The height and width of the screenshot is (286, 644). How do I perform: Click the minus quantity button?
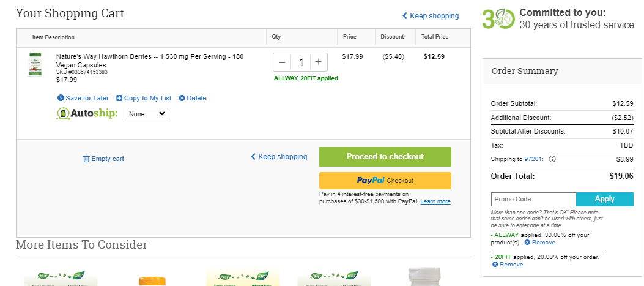282,62
